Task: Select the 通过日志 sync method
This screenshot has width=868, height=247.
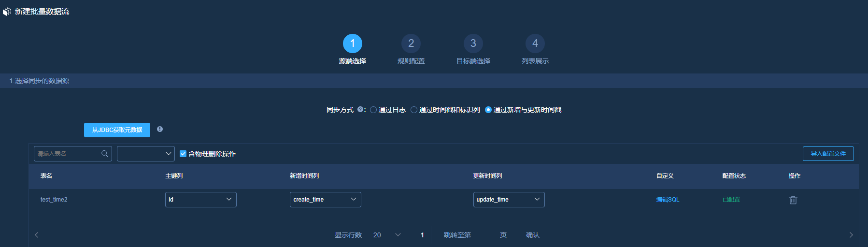Action: pos(373,110)
